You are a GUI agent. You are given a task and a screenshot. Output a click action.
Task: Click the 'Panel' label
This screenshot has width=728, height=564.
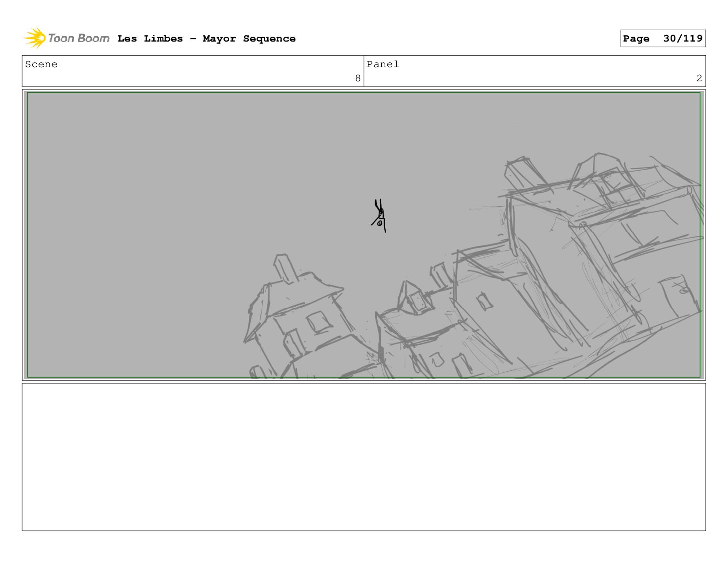383,65
